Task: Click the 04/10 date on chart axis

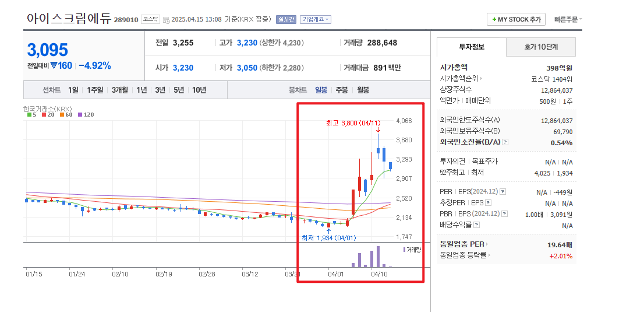Action: (x=378, y=274)
